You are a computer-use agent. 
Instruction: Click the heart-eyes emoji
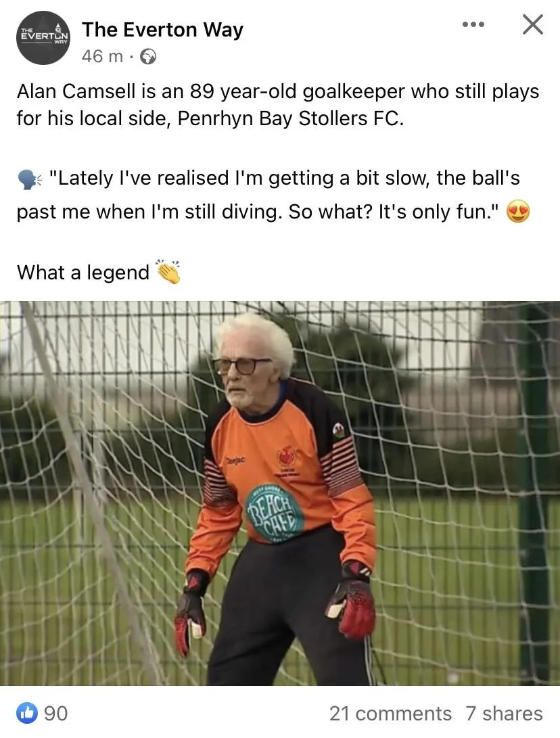click(517, 212)
